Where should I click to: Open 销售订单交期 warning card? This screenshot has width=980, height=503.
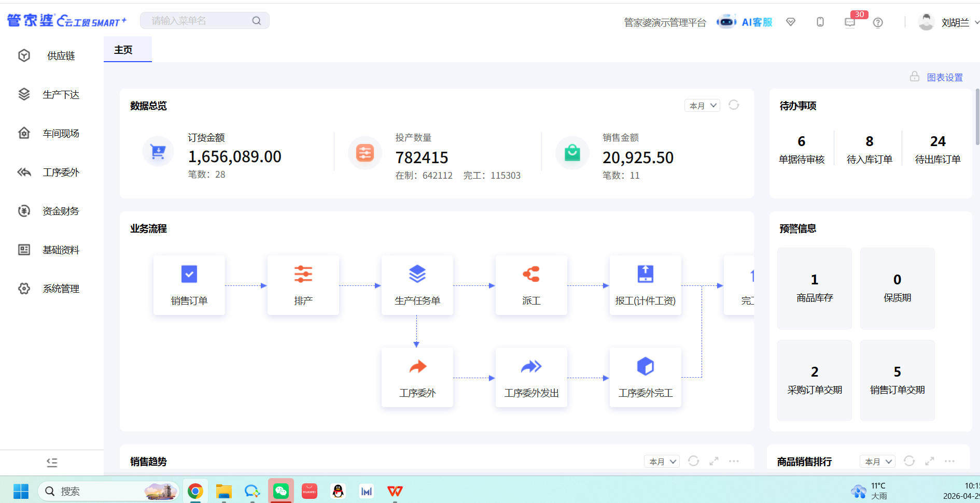898,380
